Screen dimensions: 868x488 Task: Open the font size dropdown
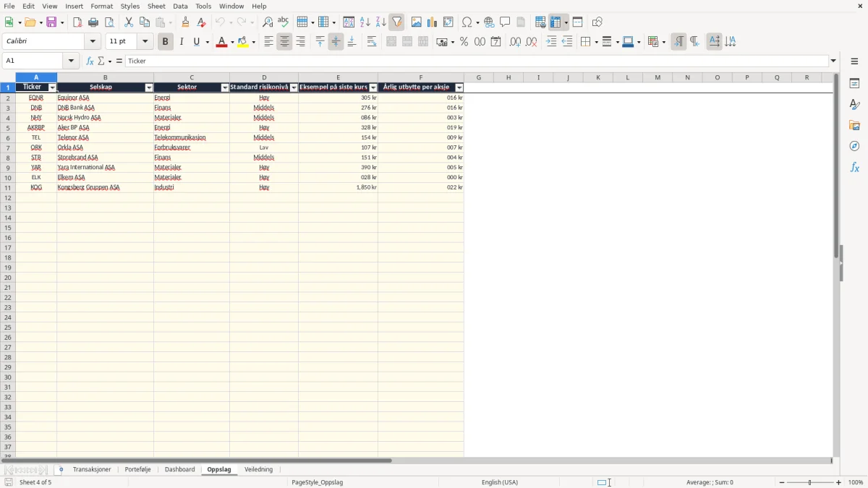pos(145,42)
